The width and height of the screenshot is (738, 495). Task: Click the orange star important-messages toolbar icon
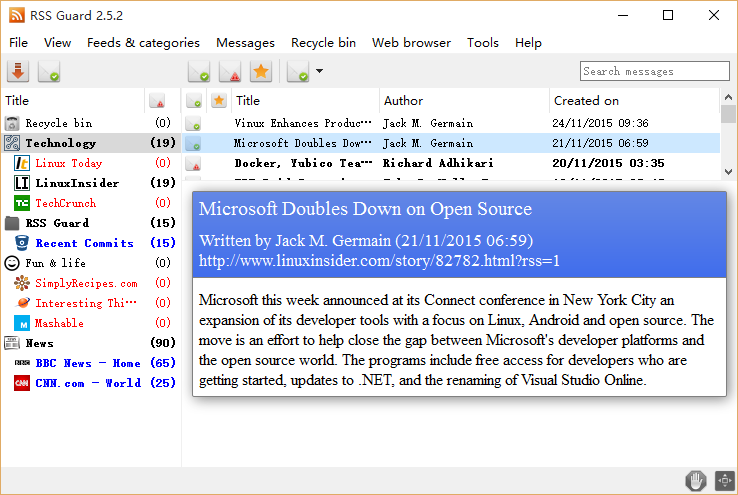pos(261,71)
